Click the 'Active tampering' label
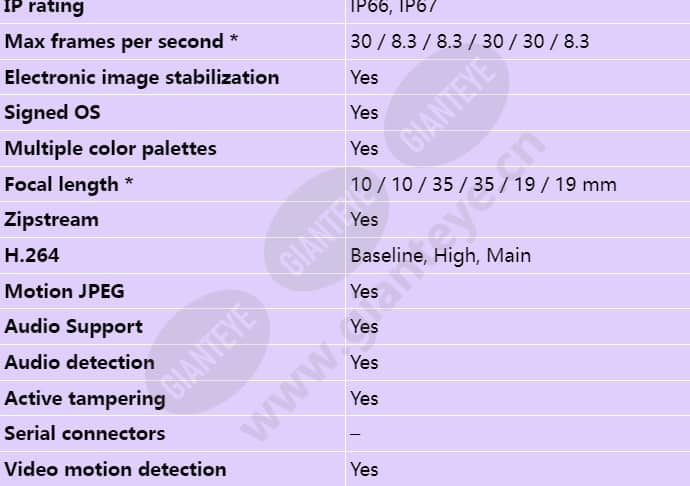 click(x=85, y=399)
